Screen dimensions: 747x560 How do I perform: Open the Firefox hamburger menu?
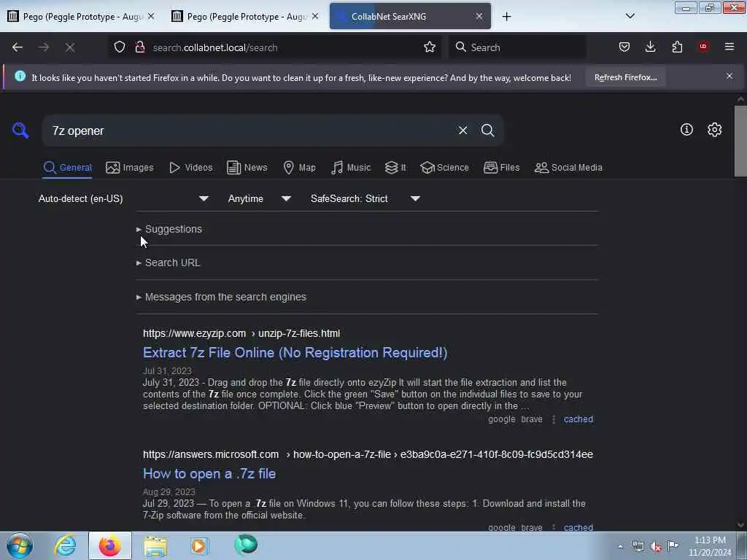(x=729, y=47)
